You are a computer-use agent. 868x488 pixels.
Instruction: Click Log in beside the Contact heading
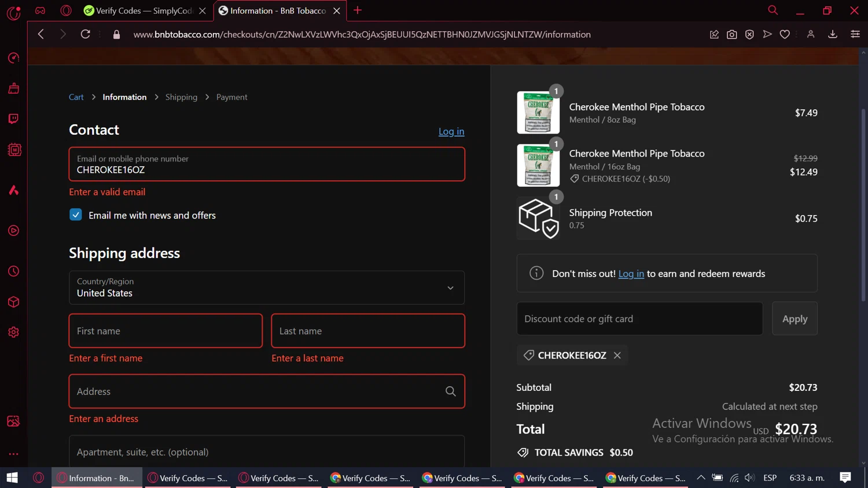click(451, 131)
